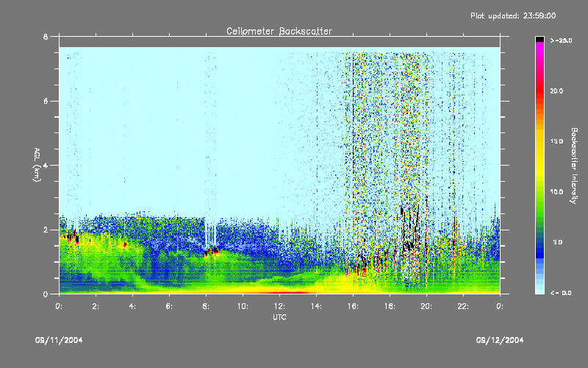The width and height of the screenshot is (588, 368).
Task: Click the "8" altitude tick label
Action: (x=46, y=37)
